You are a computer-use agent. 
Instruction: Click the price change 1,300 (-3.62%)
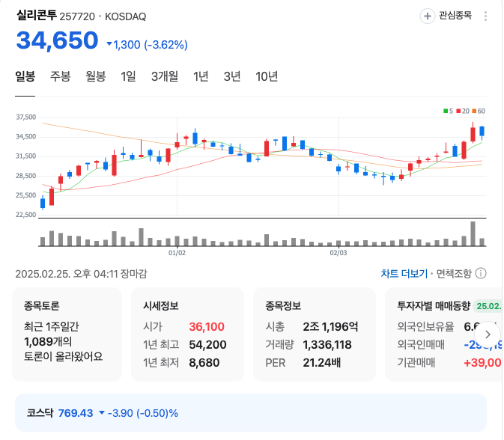pyautogui.click(x=148, y=45)
